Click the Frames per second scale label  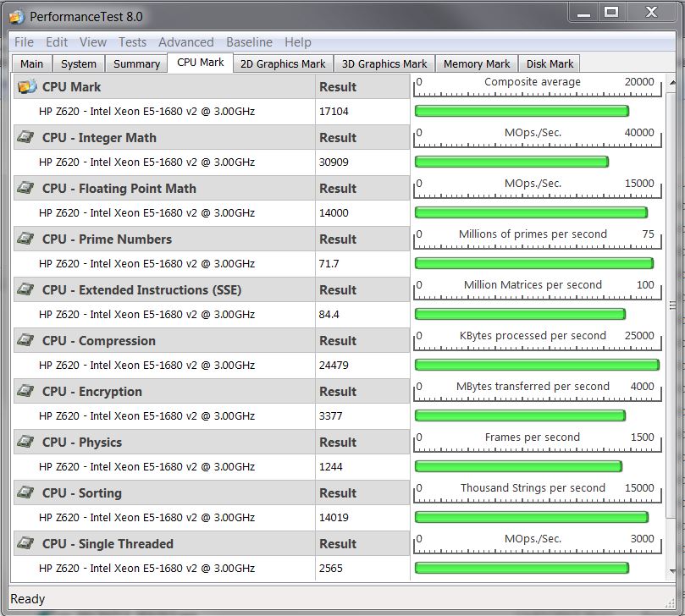coord(532,437)
